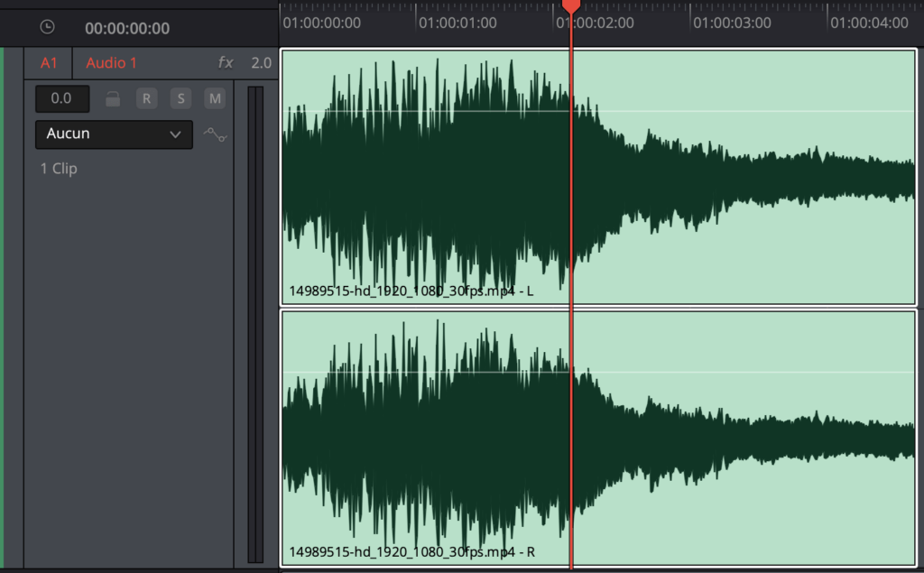
Task: Toggle the lock on Audio 1 track
Action: pos(113,98)
